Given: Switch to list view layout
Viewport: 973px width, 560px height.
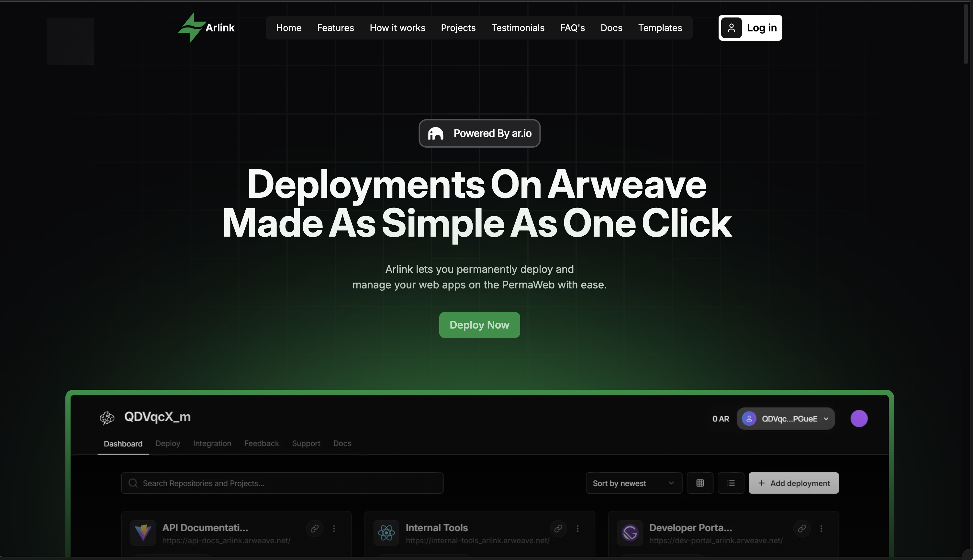Looking at the screenshot, I should point(731,483).
